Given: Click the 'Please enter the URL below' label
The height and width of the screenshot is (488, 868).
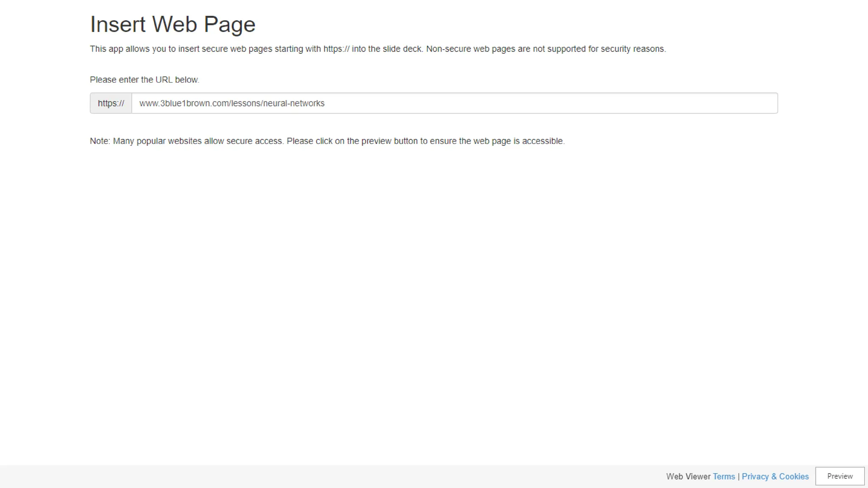Looking at the screenshot, I should 144,80.
